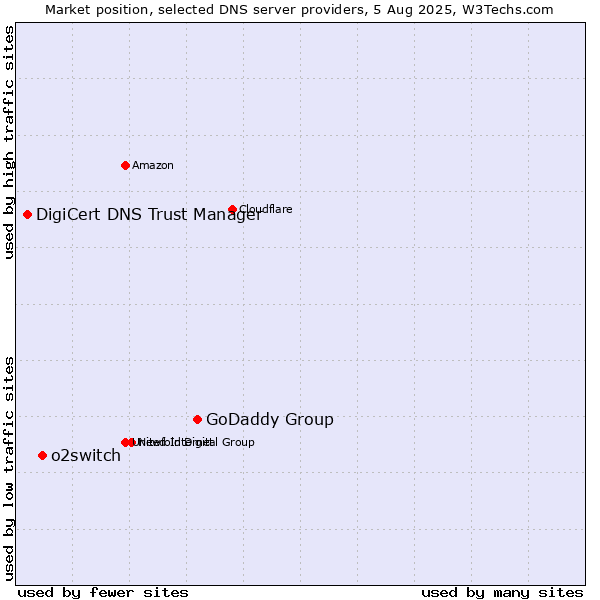Screen dimensions: 600x600
Task: Click the Cloudflare label text
Action: point(266,209)
